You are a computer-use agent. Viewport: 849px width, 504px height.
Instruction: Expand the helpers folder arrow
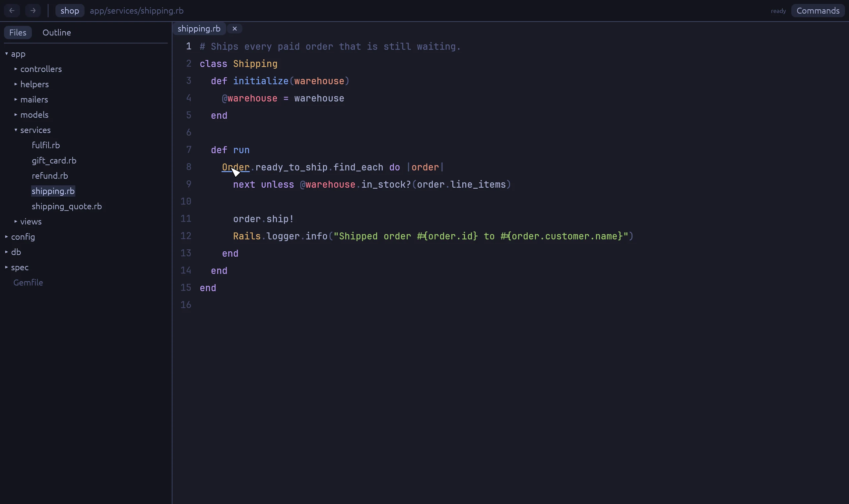click(x=16, y=84)
